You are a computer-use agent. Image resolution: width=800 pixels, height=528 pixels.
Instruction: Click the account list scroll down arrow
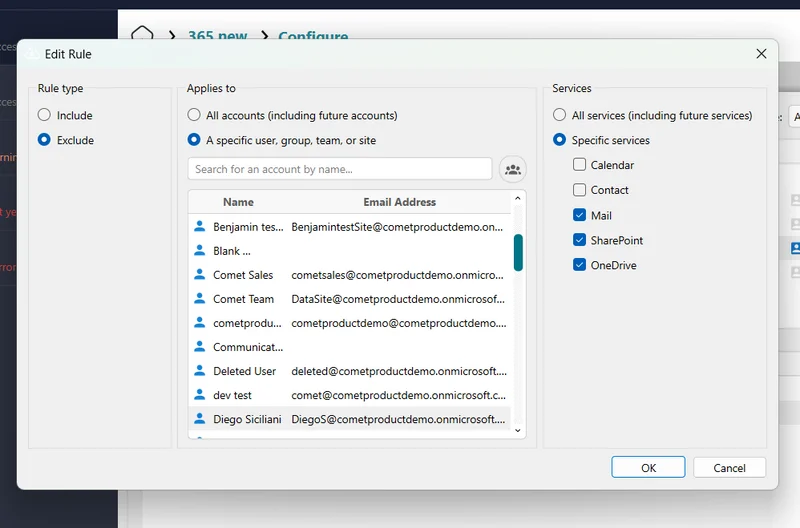tap(518, 431)
